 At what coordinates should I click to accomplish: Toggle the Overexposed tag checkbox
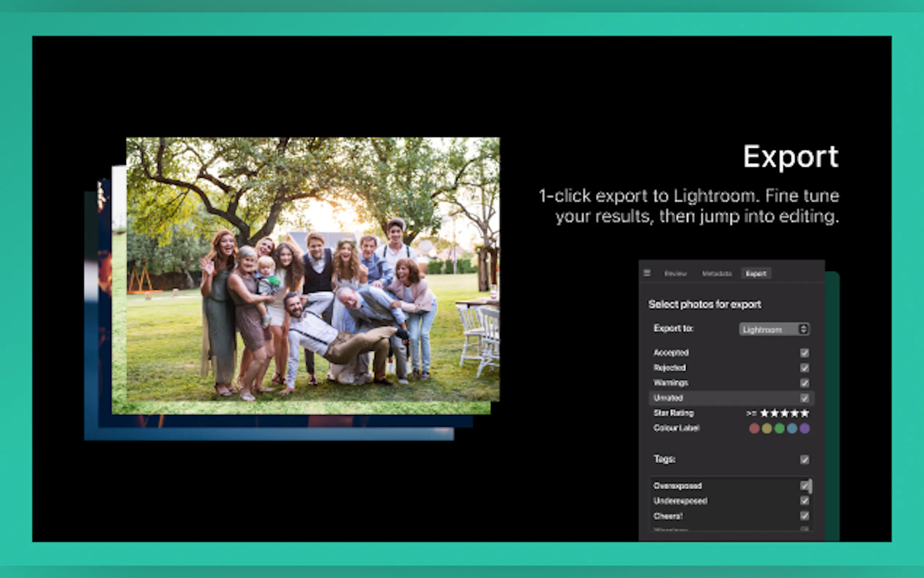point(804,486)
